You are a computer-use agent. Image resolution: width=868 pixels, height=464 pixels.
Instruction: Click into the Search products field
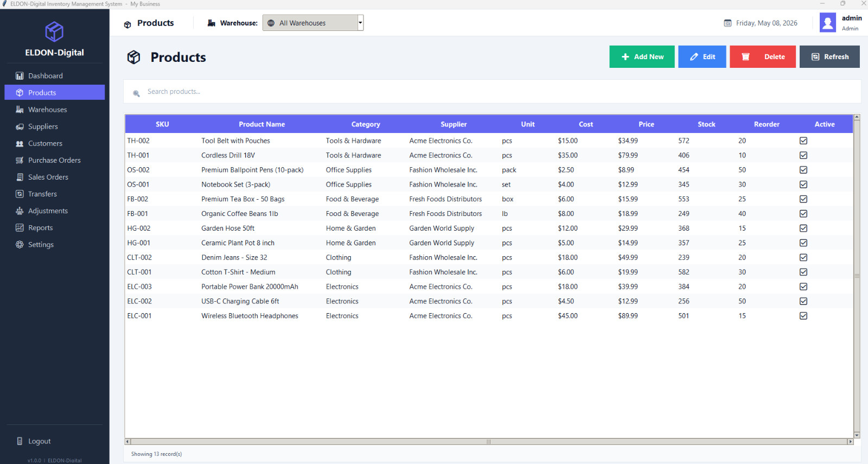click(x=492, y=92)
